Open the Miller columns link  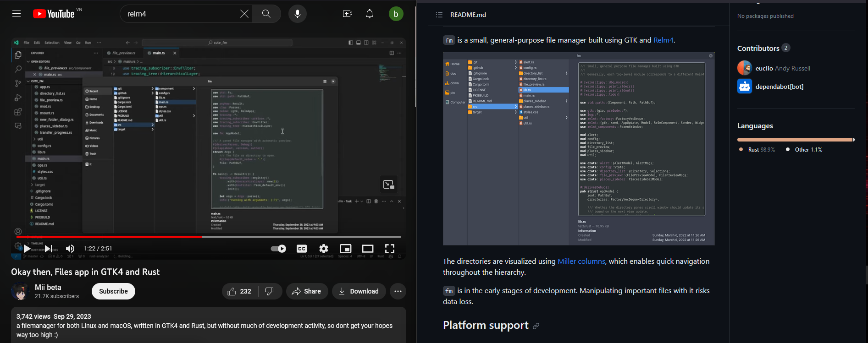581,261
